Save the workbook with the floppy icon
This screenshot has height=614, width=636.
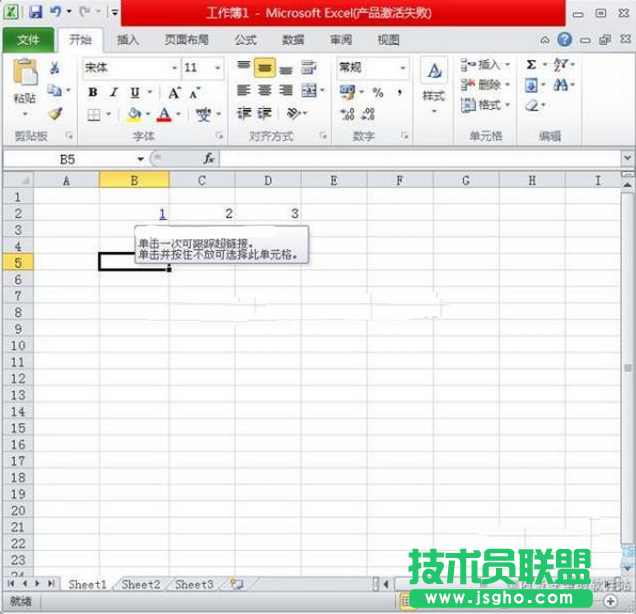36,12
